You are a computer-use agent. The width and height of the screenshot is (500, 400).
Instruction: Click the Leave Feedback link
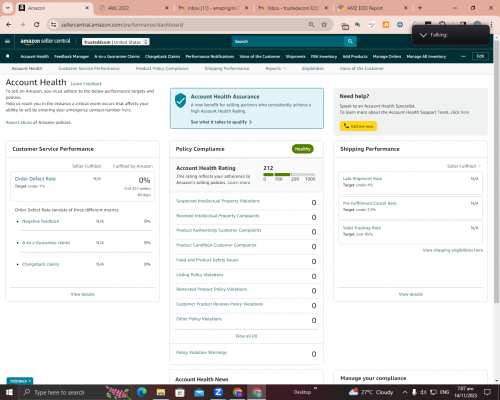86,84
